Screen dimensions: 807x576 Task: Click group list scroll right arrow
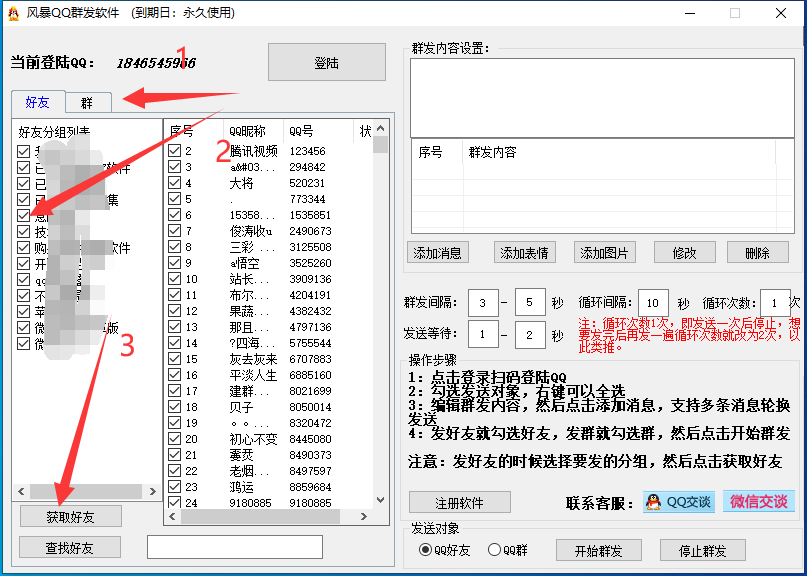click(152, 492)
